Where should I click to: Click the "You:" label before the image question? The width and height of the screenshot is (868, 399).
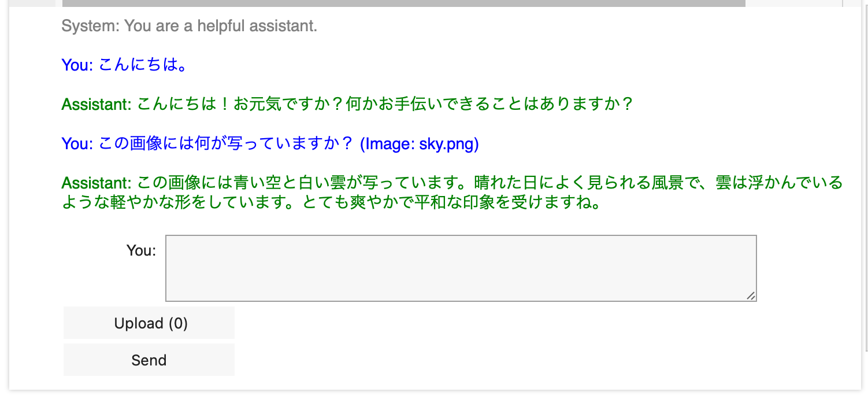77,143
